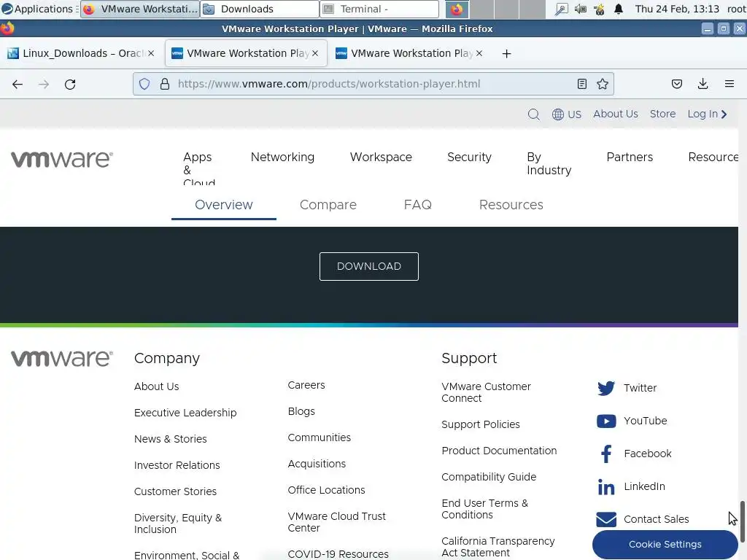Close the active VMware Workstation Player tab
This screenshot has height=560, width=747.
(x=315, y=53)
